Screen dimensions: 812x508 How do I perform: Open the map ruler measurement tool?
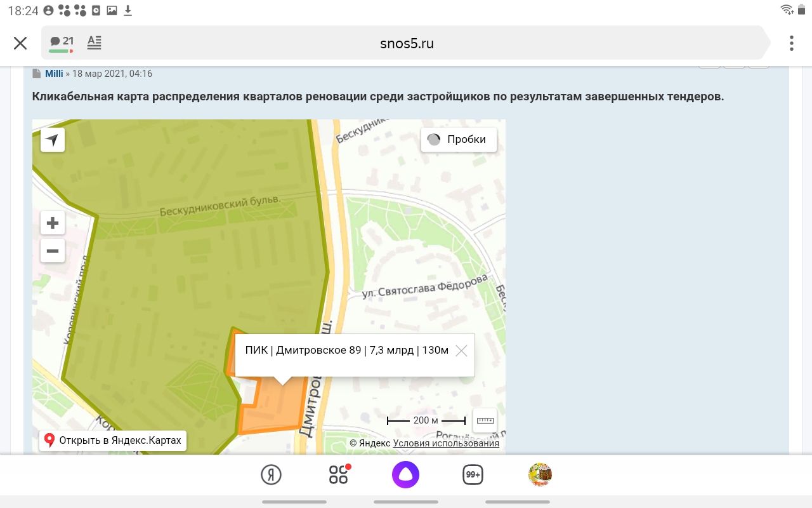click(485, 420)
